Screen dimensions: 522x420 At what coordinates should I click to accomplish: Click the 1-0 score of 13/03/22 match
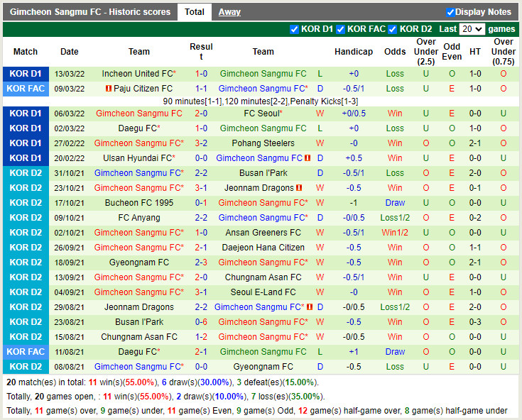[201, 74]
